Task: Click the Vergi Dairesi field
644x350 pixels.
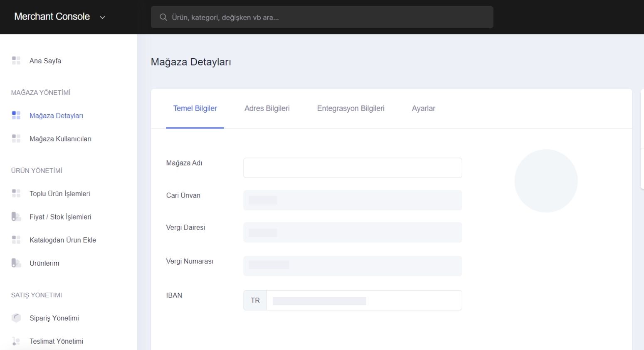Action: tap(353, 232)
